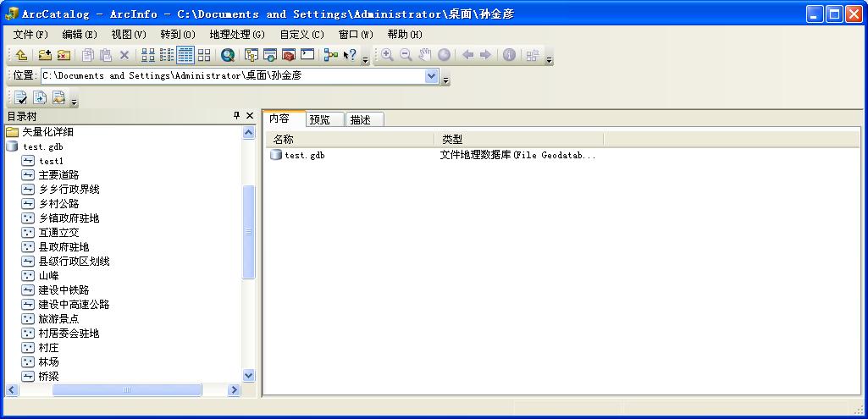Open the 文件(F) menu
Image resolution: width=868 pixels, height=419 pixels.
point(31,35)
